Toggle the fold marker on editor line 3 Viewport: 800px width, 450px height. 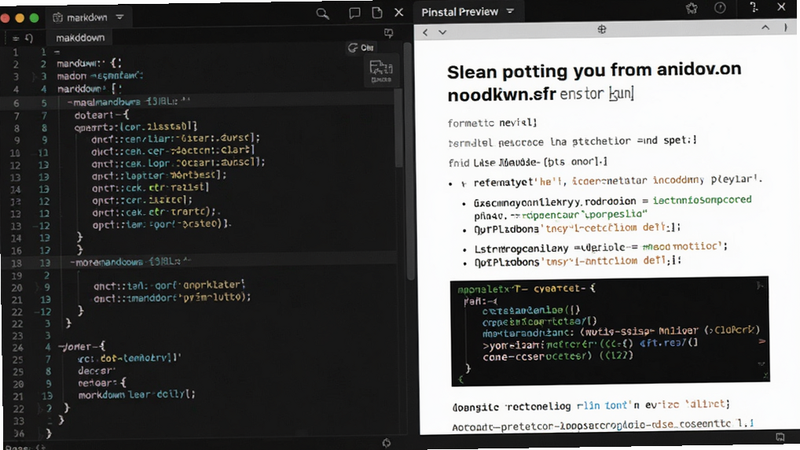[34, 77]
